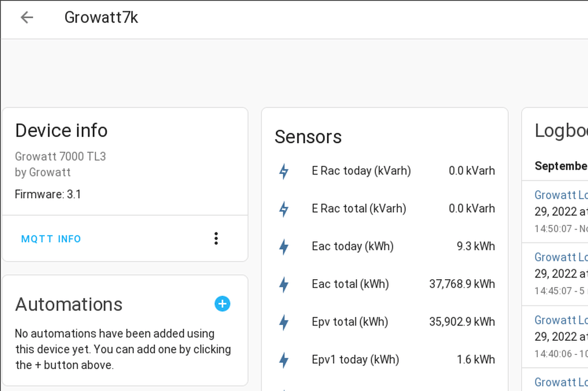The width and height of the screenshot is (588, 391).
Task: Open the Growatt logbook link at 14:45:07
Action: pos(561,257)
